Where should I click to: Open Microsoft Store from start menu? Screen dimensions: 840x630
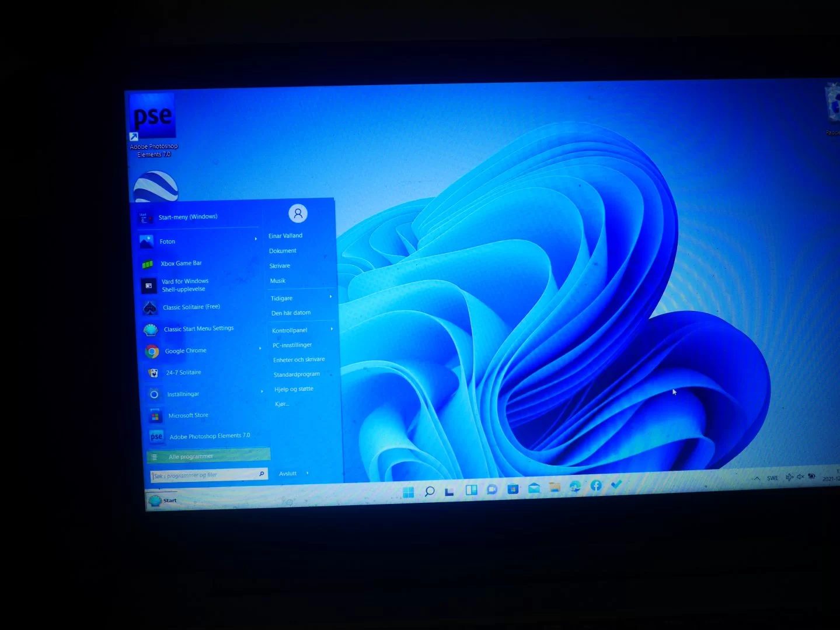(x=188, y=416)
